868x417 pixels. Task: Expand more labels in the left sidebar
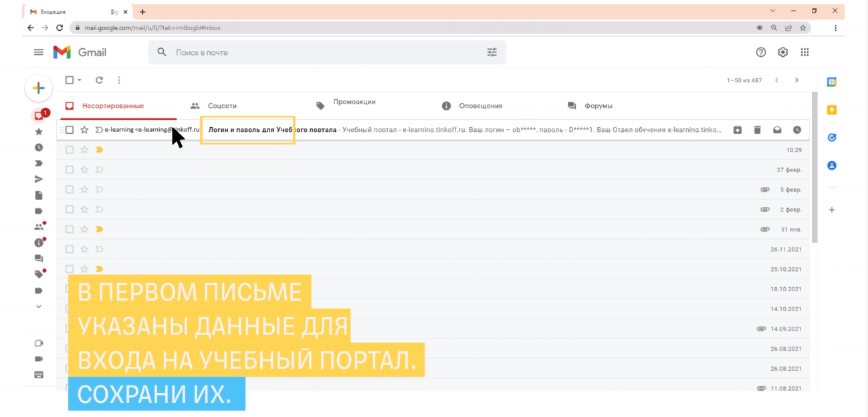38,307
